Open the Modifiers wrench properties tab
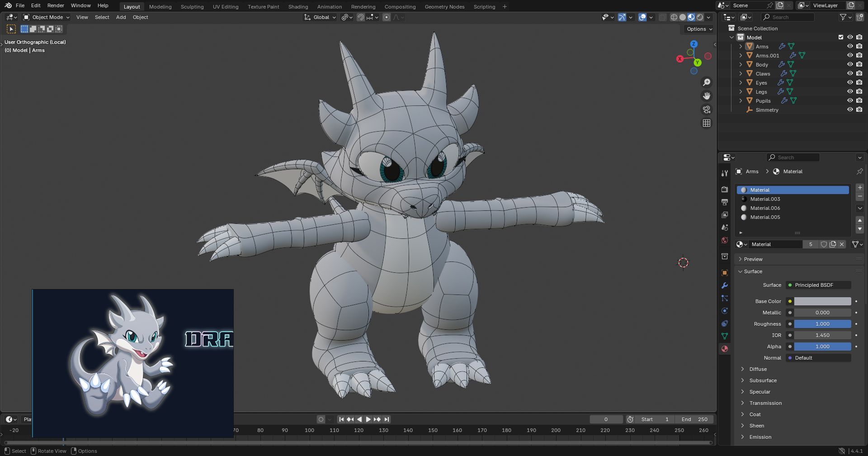 pyautogui.click(x=725, y=285)
